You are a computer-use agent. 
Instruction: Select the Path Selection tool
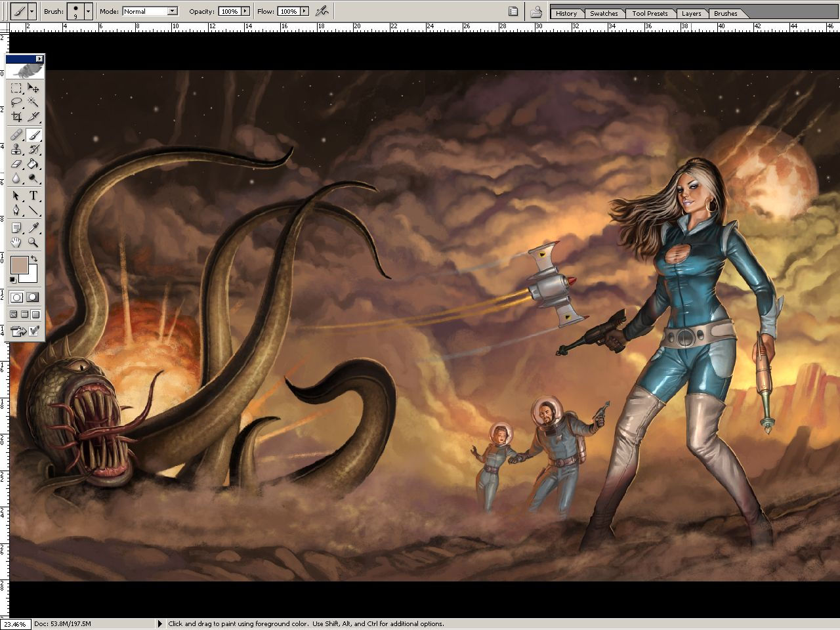(x=16, y=196)
